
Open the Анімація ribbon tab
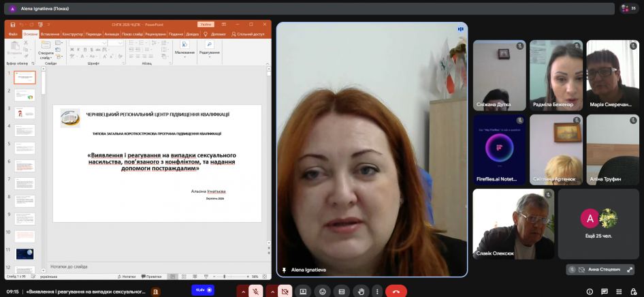tap(112, 33)
